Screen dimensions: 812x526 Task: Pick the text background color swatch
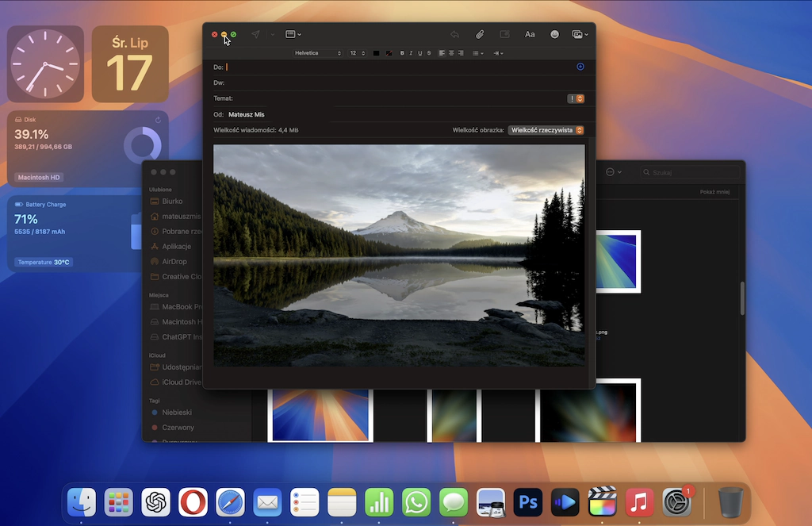389,53
